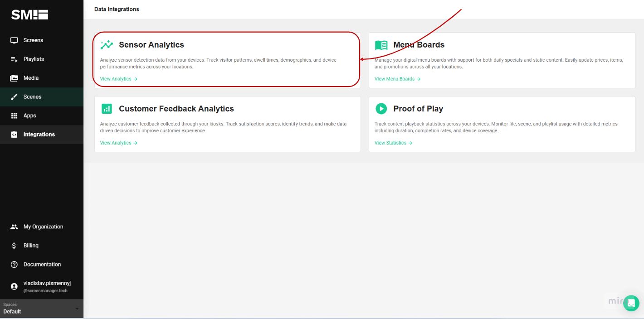Click the Proof of Play play icon

381,109
